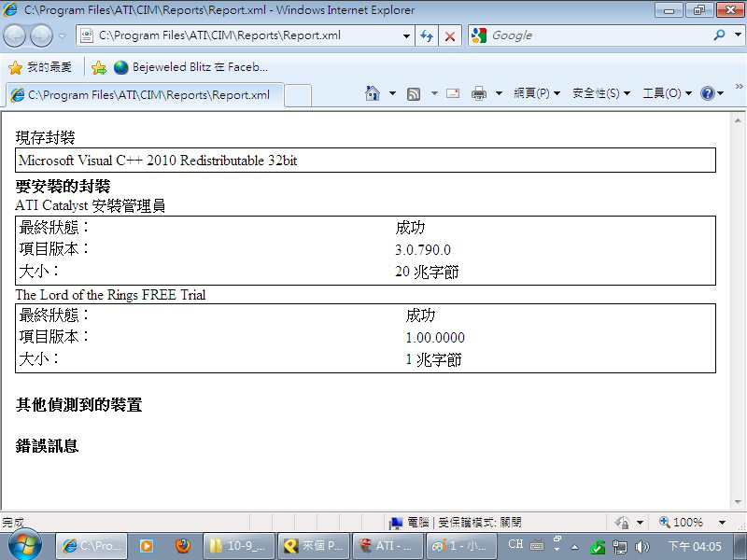
Task: Click the keyboard icon on language bar
Action: click(537, 544)
